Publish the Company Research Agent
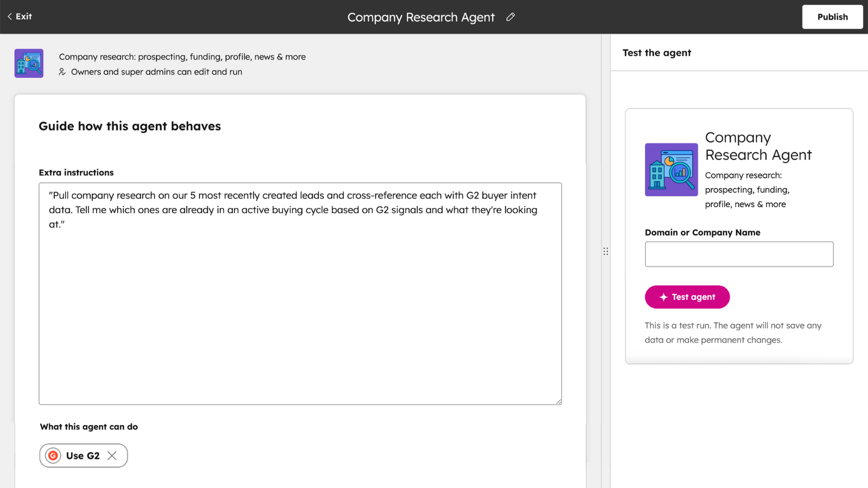Screen dimensions: 868x488 coord(832,17)
